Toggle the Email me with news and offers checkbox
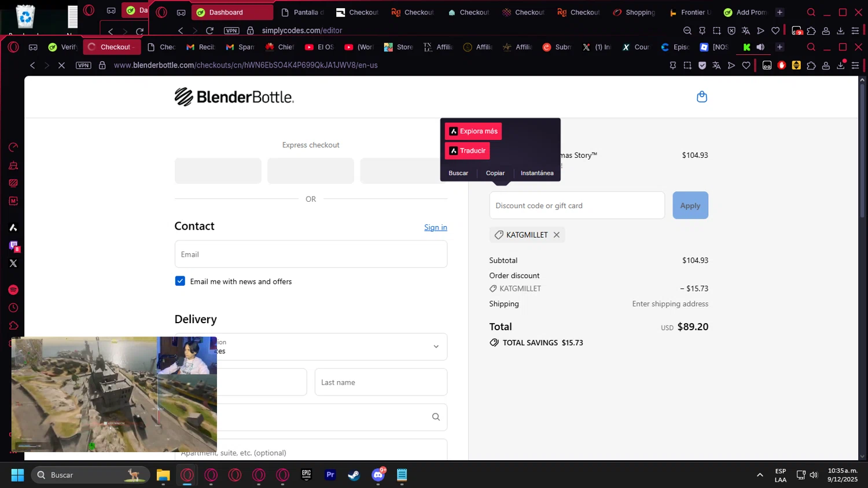868x488 pixels. [180, 281]
